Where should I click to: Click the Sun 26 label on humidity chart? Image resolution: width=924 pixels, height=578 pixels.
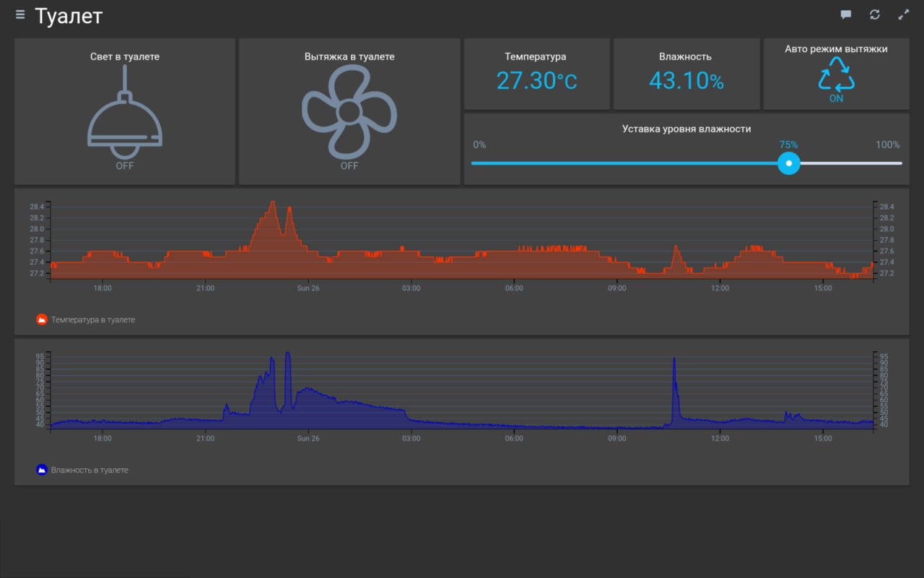click(308, 439)
